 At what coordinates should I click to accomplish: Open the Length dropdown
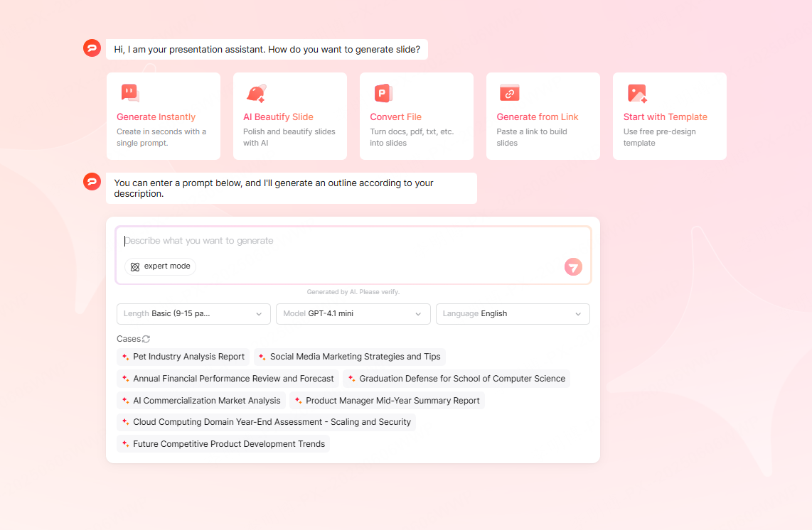(193, 313)
